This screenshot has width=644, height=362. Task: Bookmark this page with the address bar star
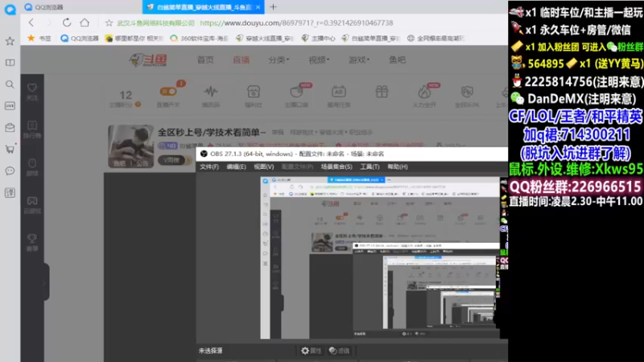pyautogui.click(x=109, y=23)
